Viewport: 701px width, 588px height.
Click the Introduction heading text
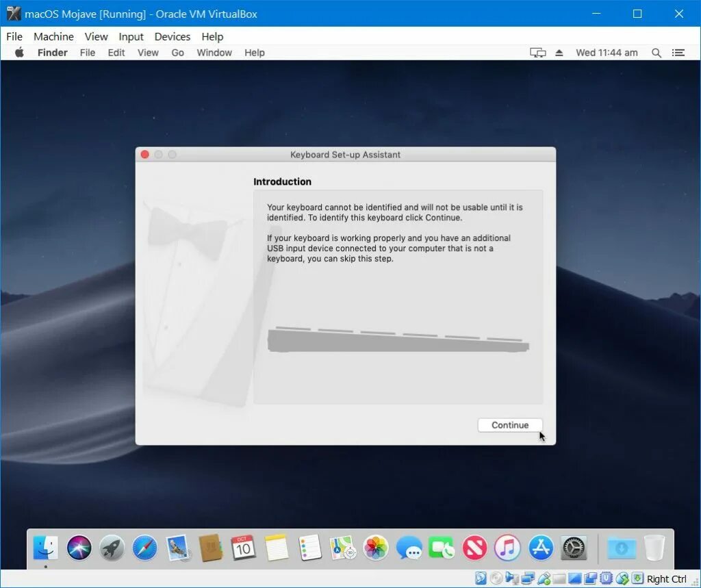pos(282,181)
